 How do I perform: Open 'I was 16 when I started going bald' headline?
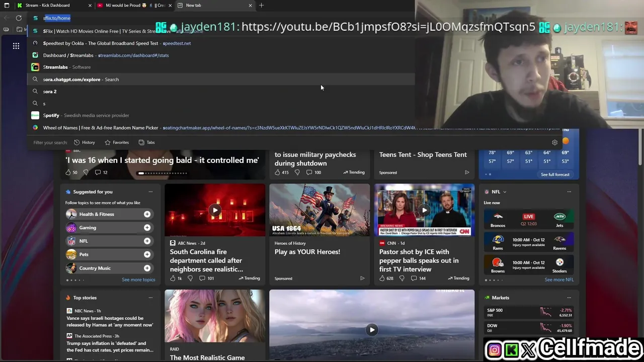pos(162,160)
